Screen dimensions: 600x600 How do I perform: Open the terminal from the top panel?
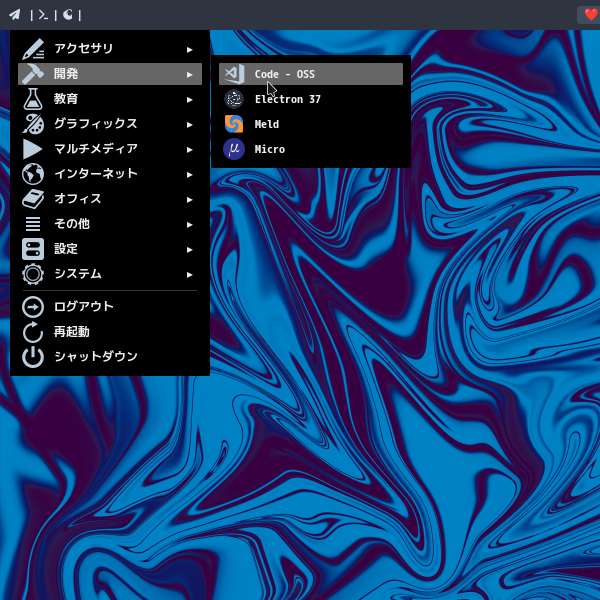tap(42, 14)
